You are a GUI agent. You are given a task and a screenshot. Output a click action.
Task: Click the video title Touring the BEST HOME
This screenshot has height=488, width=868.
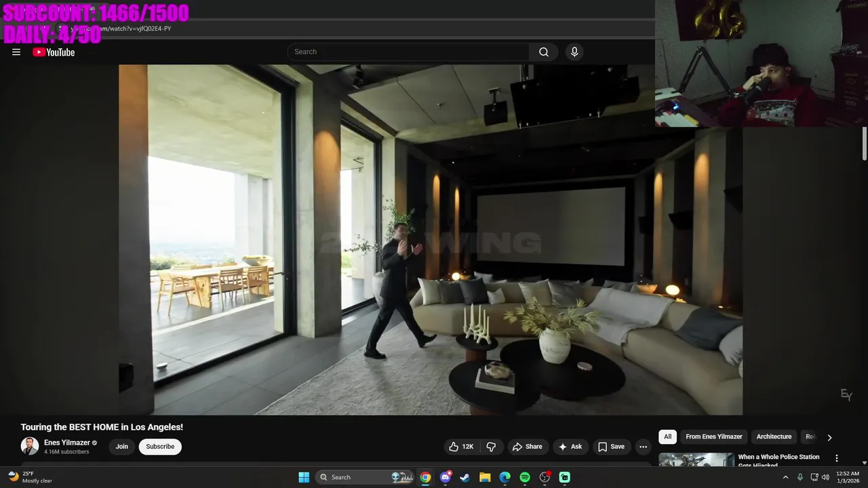[102, 427]
